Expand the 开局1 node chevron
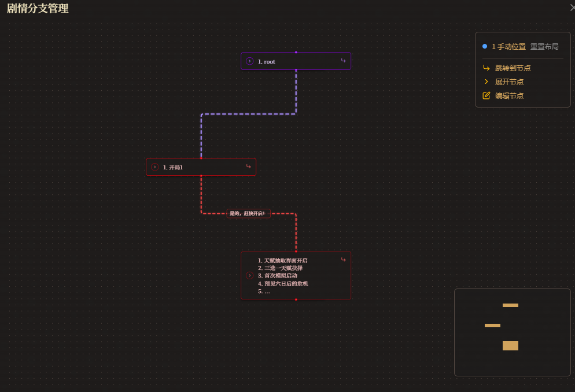 pyautogui.click(x=155, y=167)
